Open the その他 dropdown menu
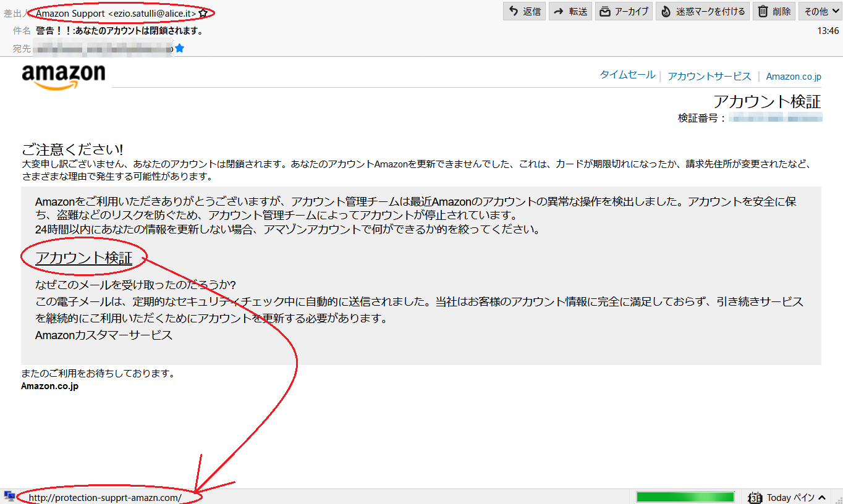This screenshot has height=504, width=843. (821, 11)
